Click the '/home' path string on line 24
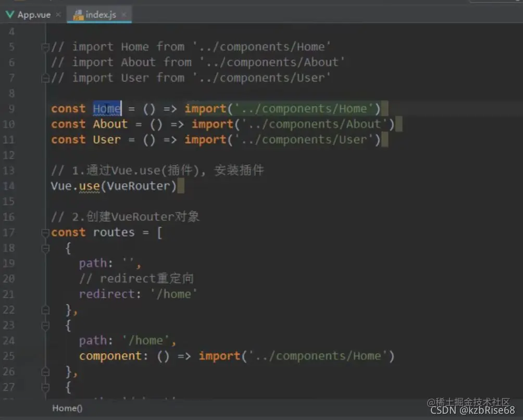523x420 pixels. click(x=146, y=341)
